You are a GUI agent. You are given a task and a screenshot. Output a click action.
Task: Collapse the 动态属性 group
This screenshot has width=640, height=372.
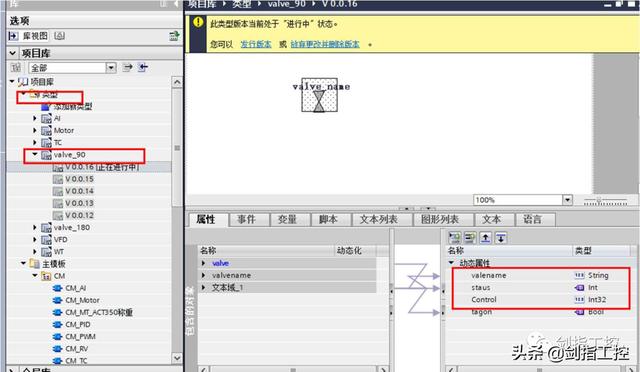[x=451, y=263]
